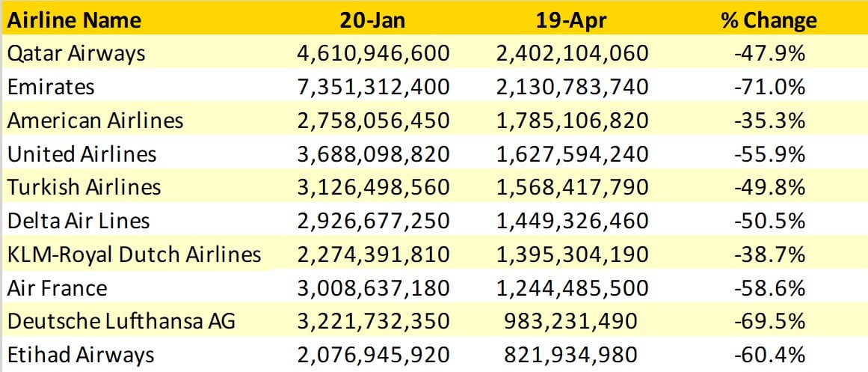Screen dimensions: 868x372
Task: Click the -71.0% change cell for Emirates
Action: point(769,88)
